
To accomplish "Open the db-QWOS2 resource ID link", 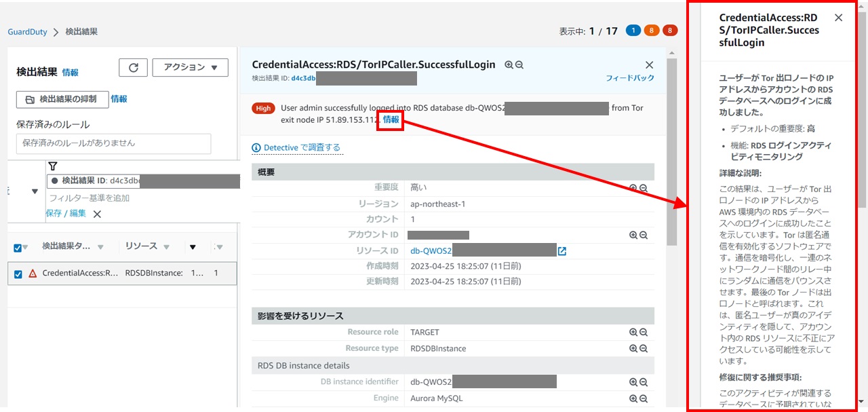I will click(x=431, y=251).
